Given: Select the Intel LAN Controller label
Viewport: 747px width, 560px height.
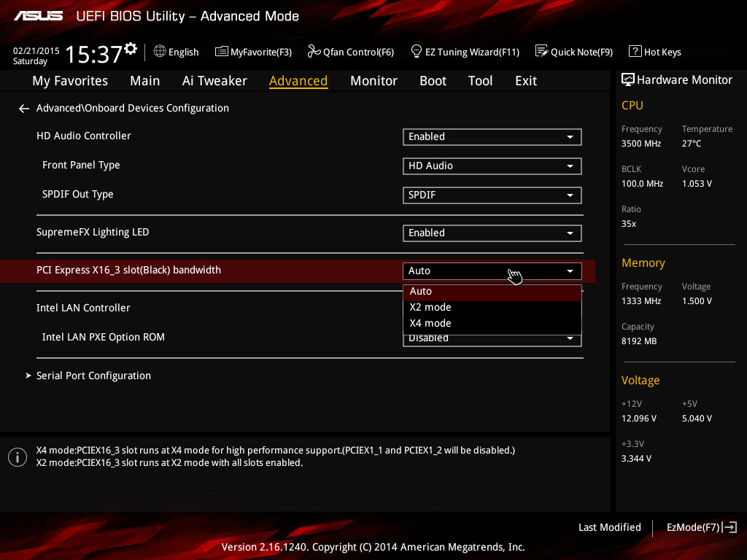Looking at the screenshot, I should coord(83,308).
